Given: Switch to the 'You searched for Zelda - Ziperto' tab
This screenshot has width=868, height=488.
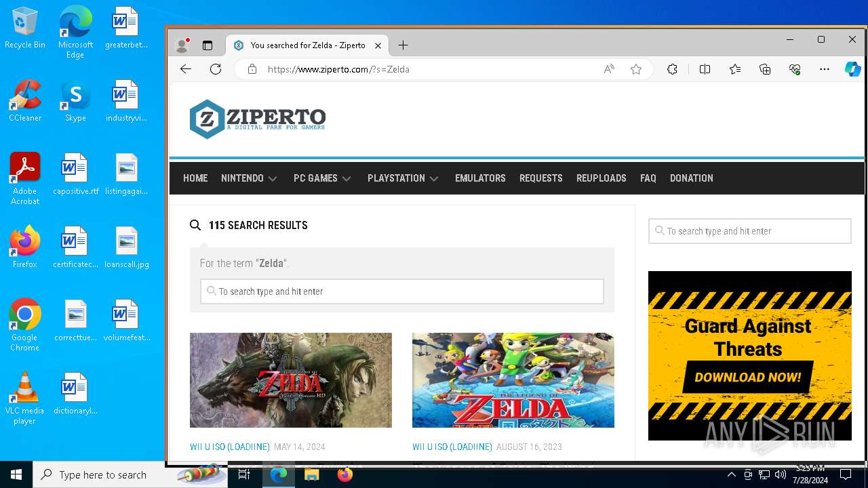Looking at the screenshot, I should point(307,45).
